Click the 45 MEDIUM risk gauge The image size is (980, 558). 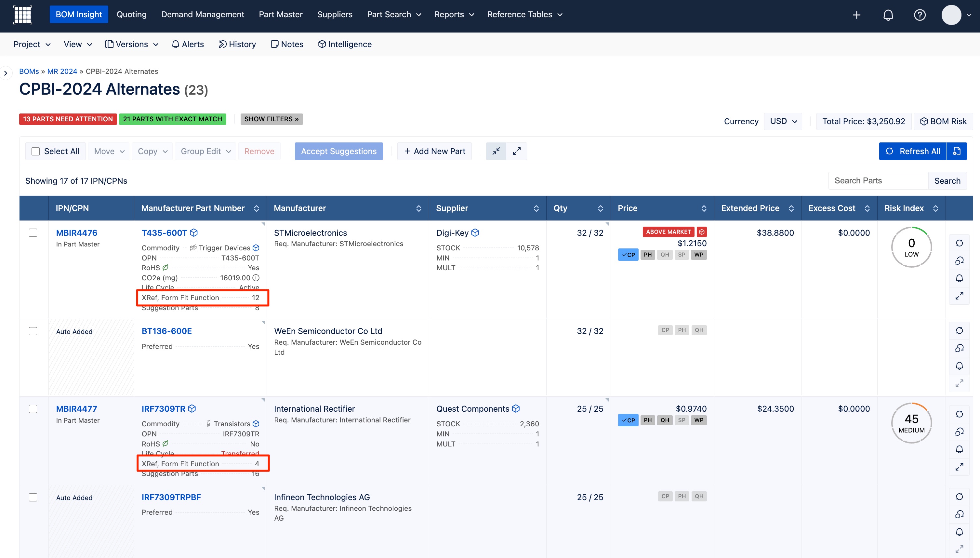tap(911, 423)
